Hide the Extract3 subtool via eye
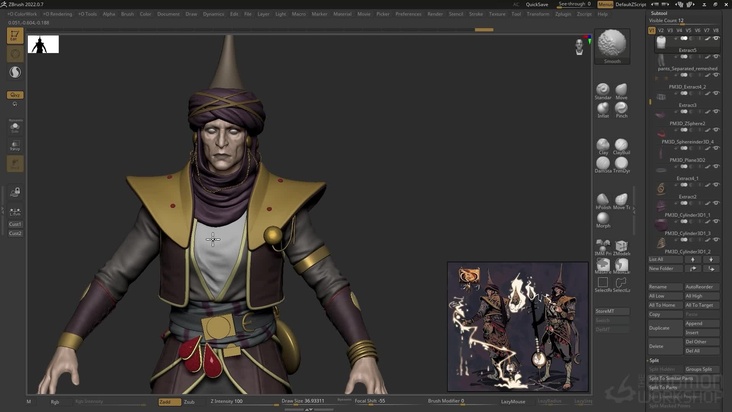Image resolution: width=732 pixels, height=412 pixels. click(x=716, y=93)
